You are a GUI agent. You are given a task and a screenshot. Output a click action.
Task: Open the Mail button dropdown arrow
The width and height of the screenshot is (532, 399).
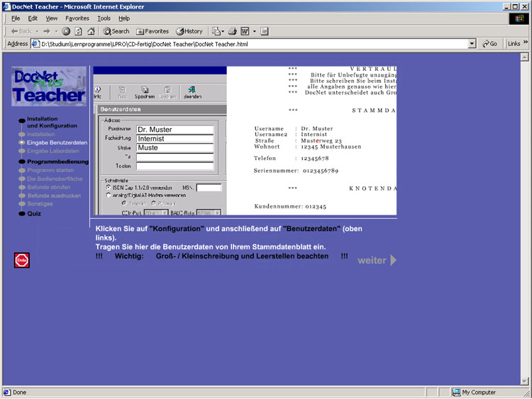pyautogui.click(x=223, y=31)
